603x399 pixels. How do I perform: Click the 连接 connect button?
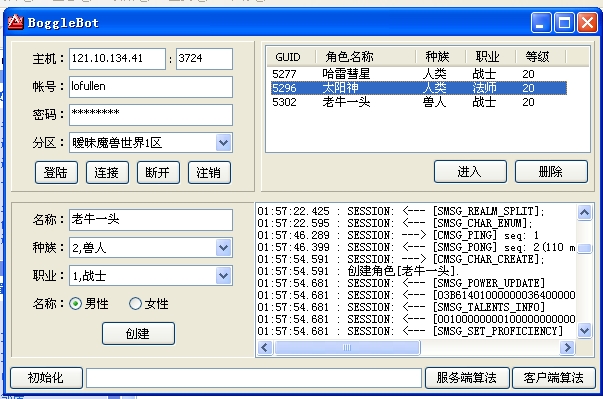point(107,173)
